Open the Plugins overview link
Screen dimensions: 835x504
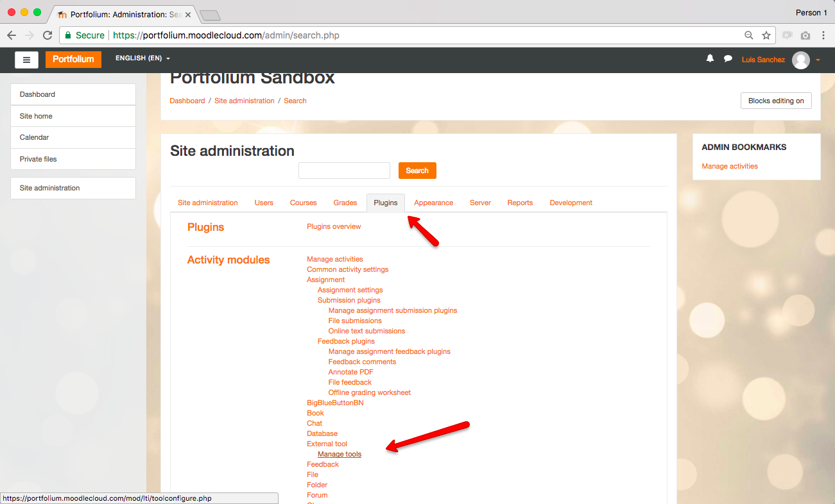334,226
